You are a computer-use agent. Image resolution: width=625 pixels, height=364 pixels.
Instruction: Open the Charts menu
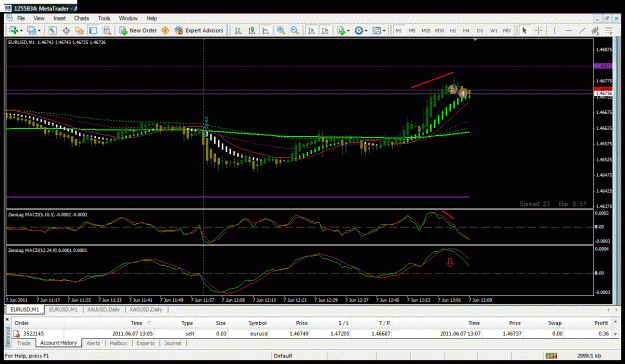[x=81, y=18]
